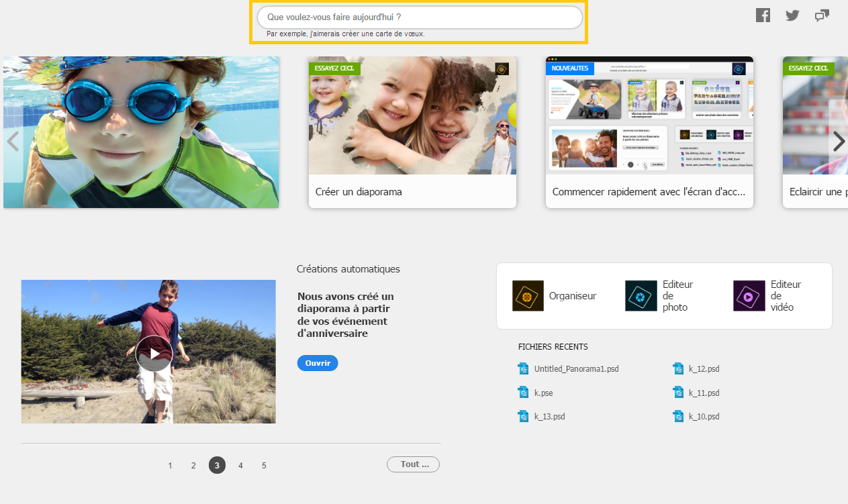Click ESSAYEZ CECI badge on the diaporama card
Image resolution: width=848 pixels, height=504 pixels.
click(x=334, y=68)
